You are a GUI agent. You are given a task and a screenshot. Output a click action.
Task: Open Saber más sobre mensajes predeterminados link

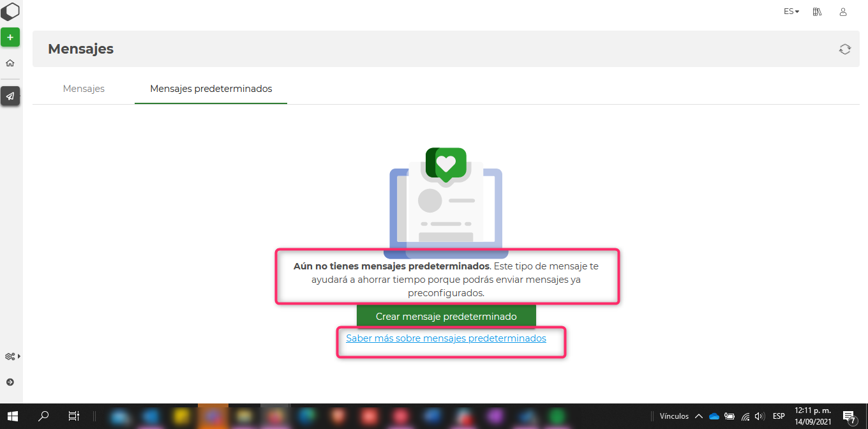click(x=446, y=338)
